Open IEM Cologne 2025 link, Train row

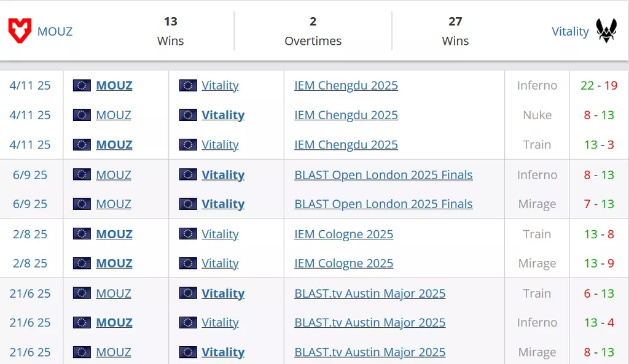pos(343,234)
